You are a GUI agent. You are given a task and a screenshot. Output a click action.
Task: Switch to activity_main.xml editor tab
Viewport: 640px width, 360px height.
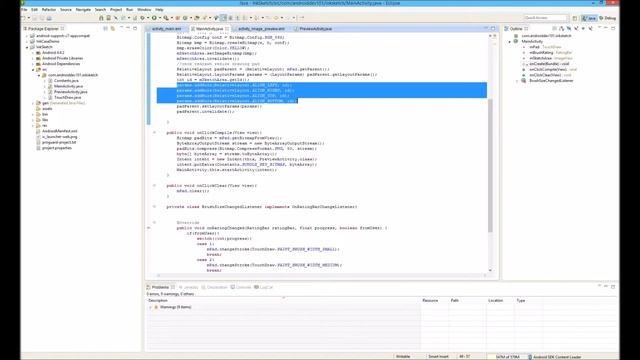(x=166, y=29)
